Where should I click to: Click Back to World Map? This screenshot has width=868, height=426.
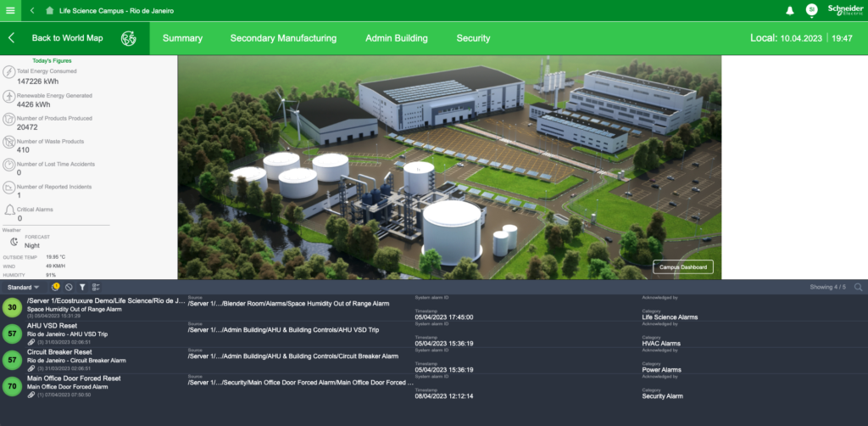click(67, 38)
